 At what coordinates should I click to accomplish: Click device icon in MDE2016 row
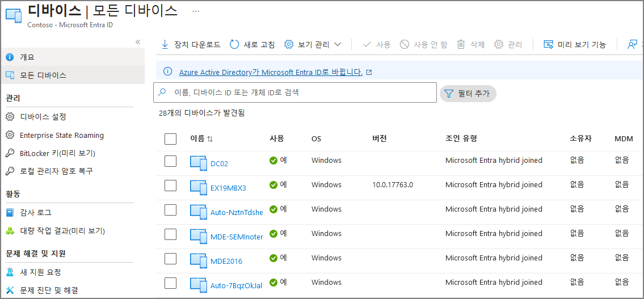pos(199,260)
